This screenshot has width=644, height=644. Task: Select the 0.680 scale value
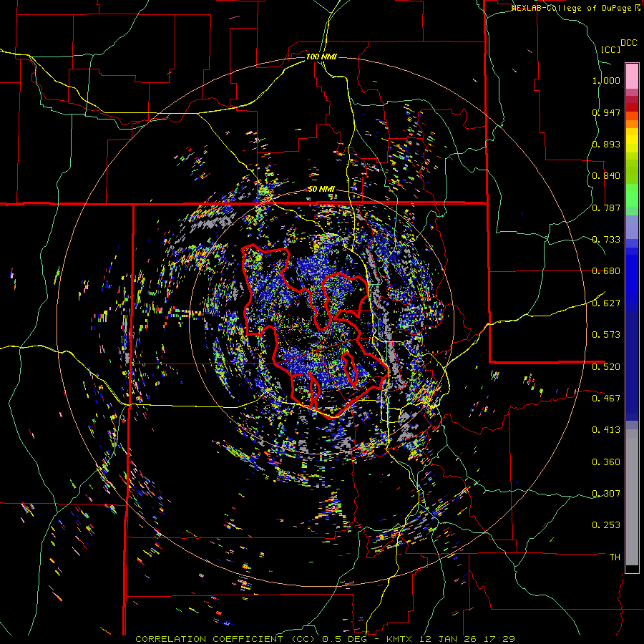tap(606, 271)
